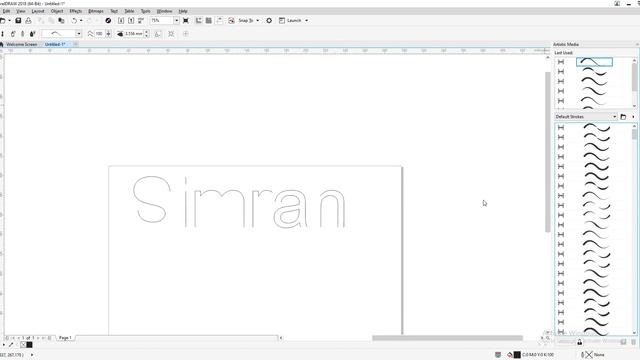Open the zoom level dropdown
The width and height of the screenshot is (640, 360).
176,20
